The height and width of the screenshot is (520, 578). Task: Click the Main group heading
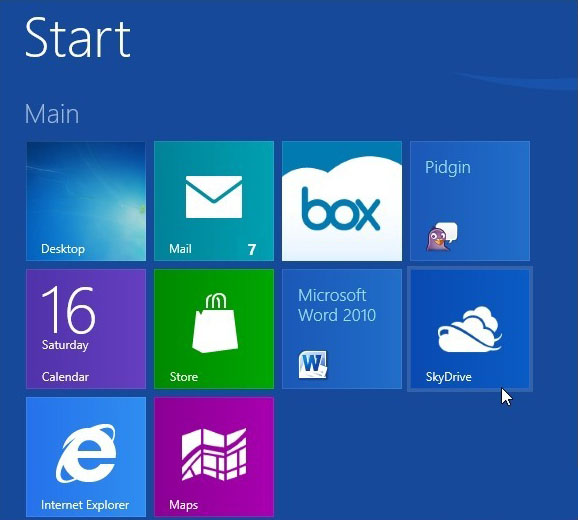pos(52,114)
